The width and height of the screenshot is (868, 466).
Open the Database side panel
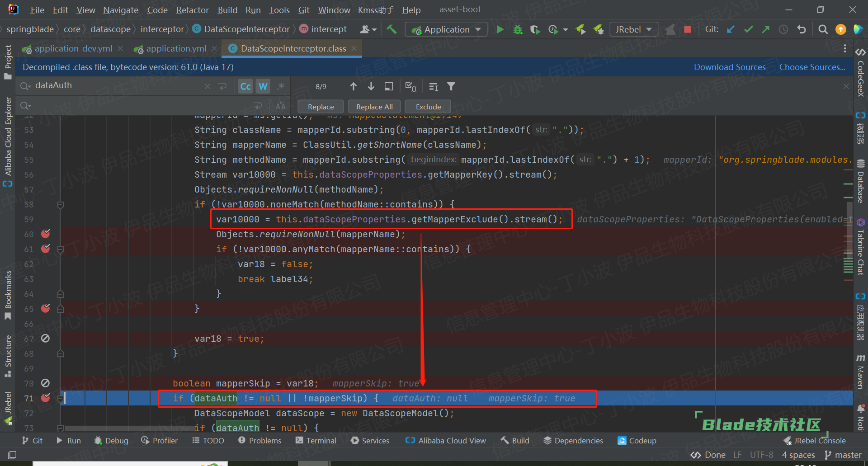click(861, 182)
